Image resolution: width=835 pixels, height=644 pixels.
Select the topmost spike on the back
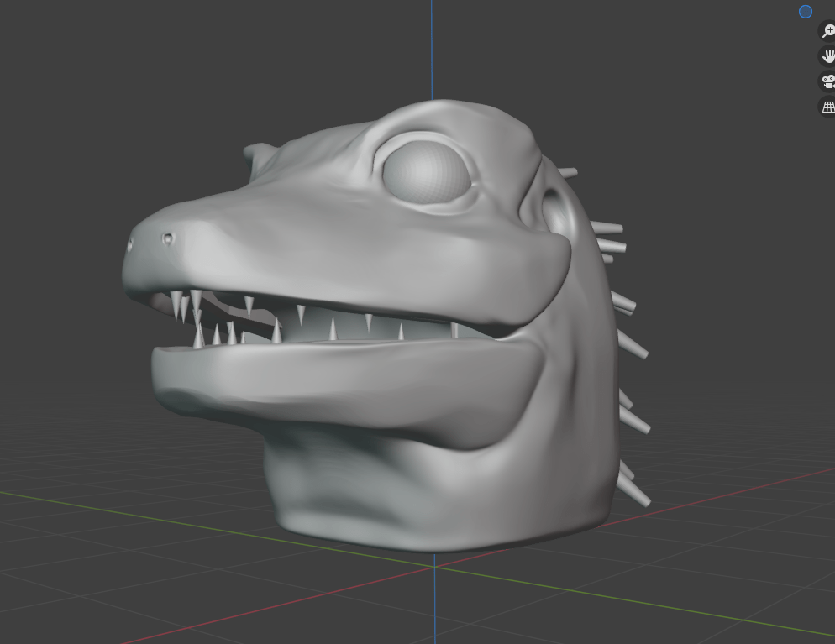click(568, 173)
